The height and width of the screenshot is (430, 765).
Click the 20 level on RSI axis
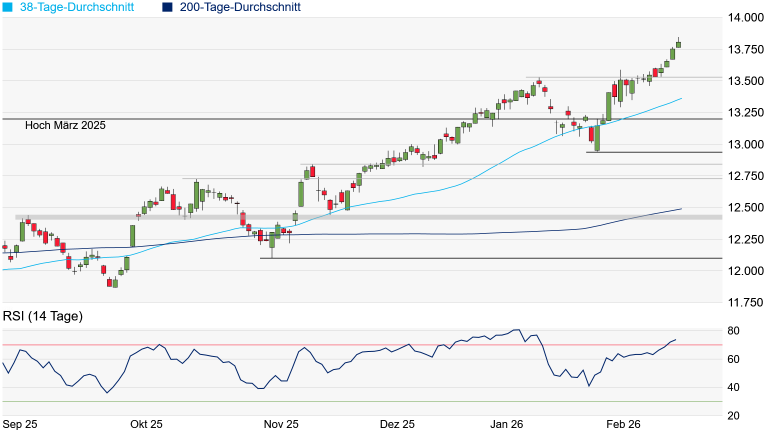pos(733,415)
